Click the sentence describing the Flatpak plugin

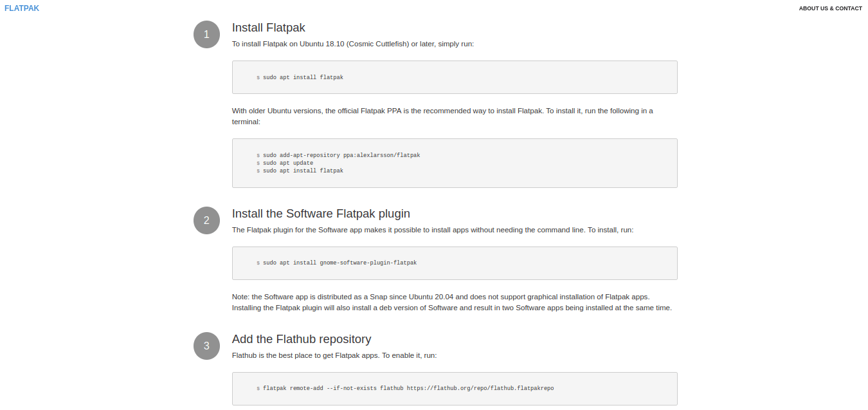pos(432,230)
